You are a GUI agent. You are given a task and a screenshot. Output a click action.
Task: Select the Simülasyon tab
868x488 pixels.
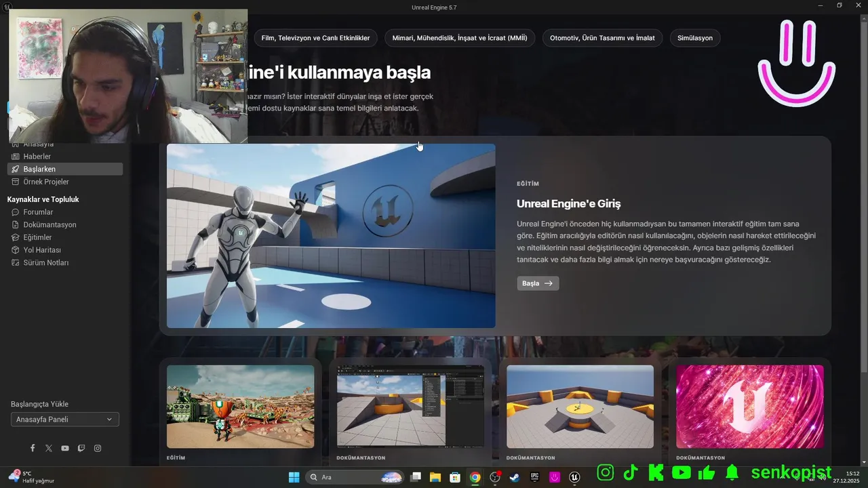click(x=695, y=38)
